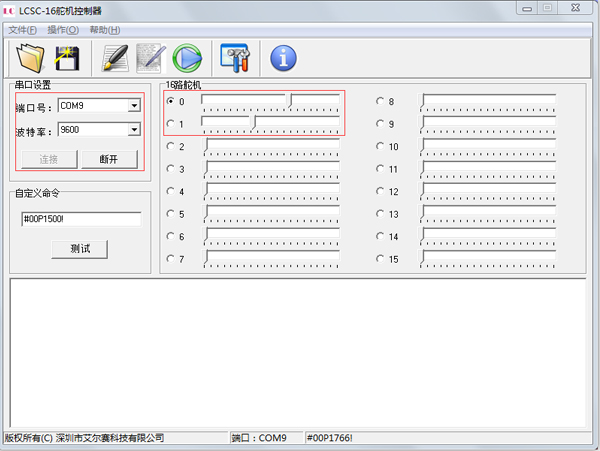This screenshot has width=600, height=451.
Task: Click the servo 1 slider thumb
Action: pos(254,123)
